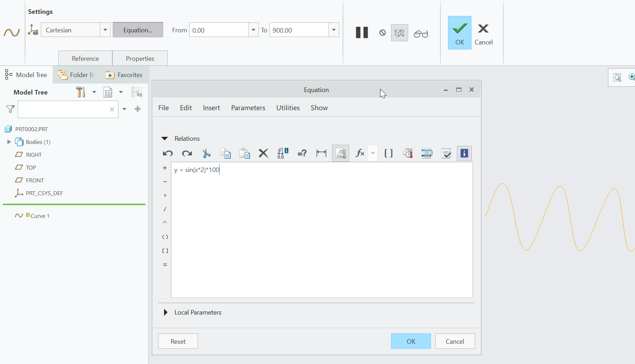Viewport: 635px width, 364px height.
Task: Toggle the glasses preview mode
Action: tap(421, 33)
